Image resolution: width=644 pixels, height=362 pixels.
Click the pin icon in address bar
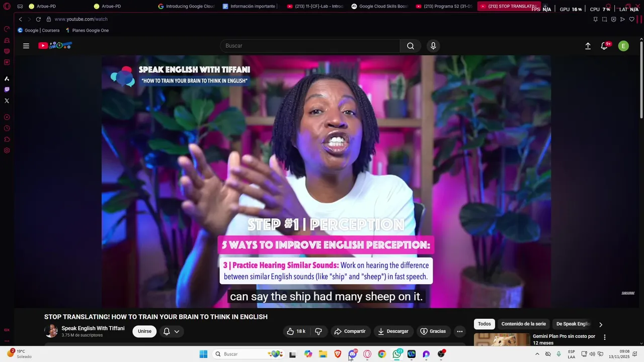(x=595, y=19)
